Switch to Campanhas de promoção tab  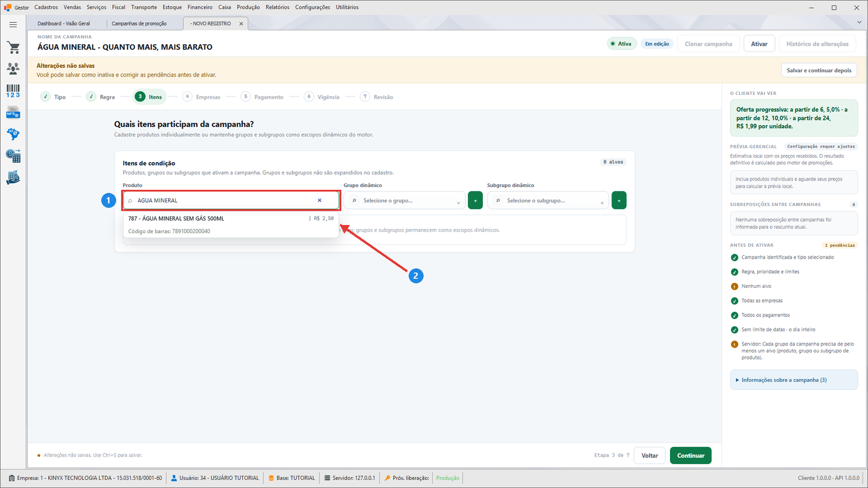click(139, 23)
